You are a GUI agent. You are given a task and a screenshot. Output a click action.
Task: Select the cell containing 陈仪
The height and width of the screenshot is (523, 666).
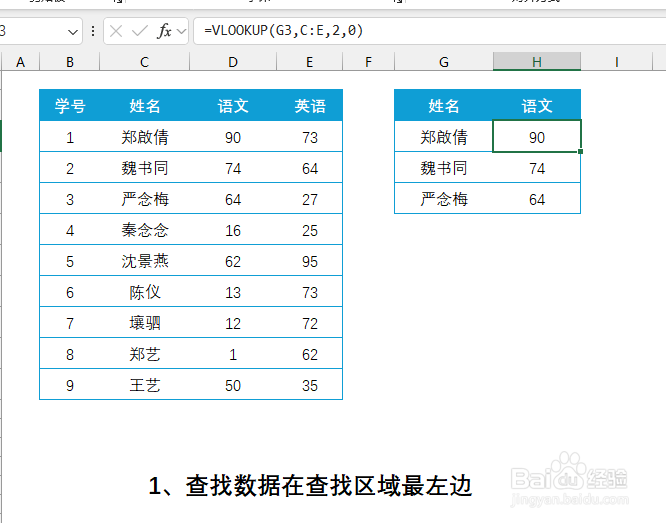pyautogui.click(x=144, y=292)
